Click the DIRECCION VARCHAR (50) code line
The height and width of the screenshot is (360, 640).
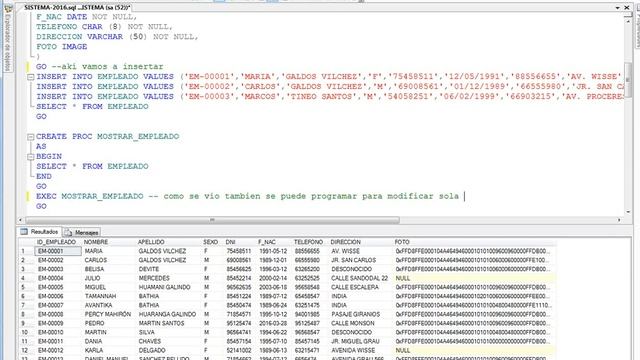tap(117, 37)
